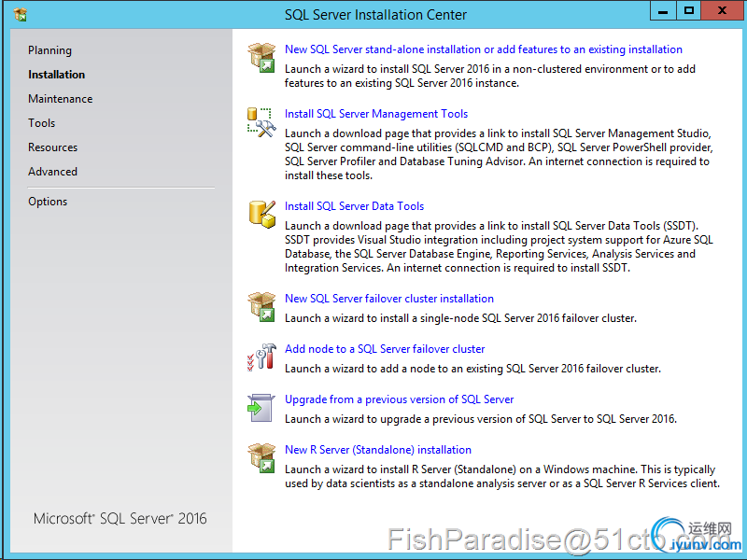Image resolution: width=747 pixels, height=560 pixels.
Task: Click the Add node wrench checklist icon
Action: (261, 357)
